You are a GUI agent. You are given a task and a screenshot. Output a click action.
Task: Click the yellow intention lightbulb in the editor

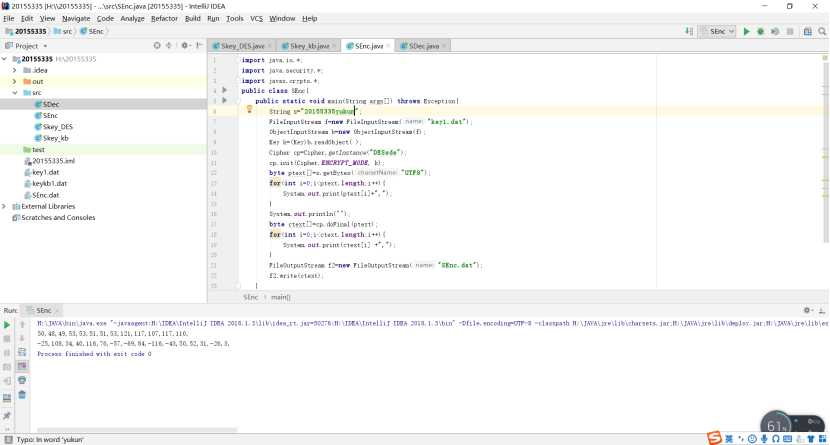point(249,109)
